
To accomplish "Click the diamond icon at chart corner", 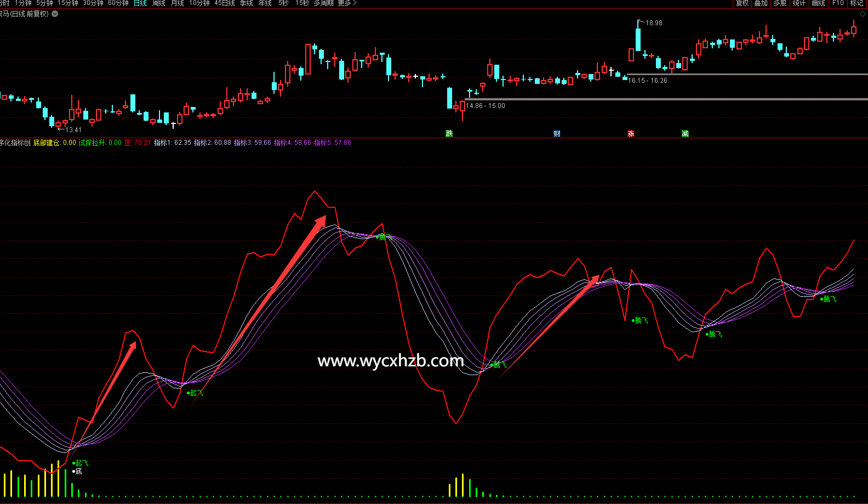I will (x=863, y=14).
